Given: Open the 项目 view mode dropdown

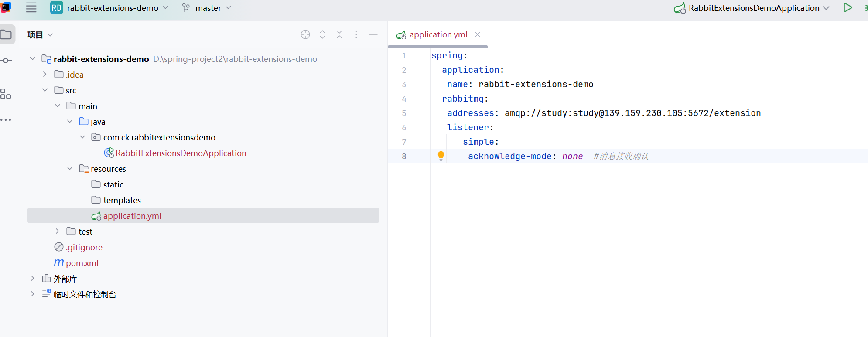Looking at the screenshot, I should click(x=40, y=35).
